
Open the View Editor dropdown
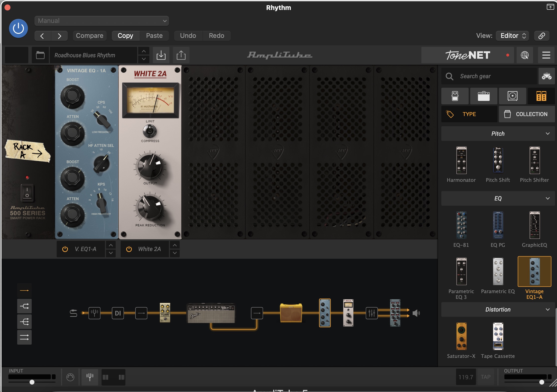pos(513,36)
